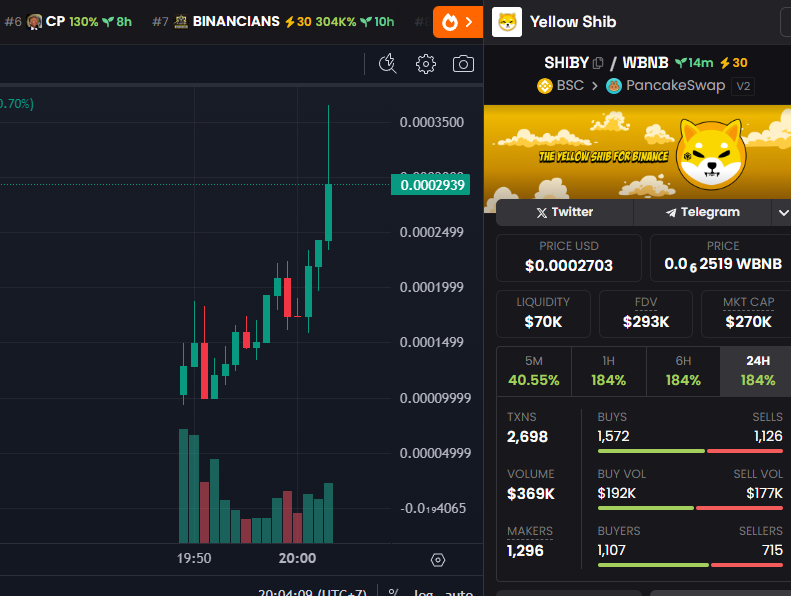This screenshot has height=596, width=791.
Task: Open the BSC chain link
Action: click(560, 86)
